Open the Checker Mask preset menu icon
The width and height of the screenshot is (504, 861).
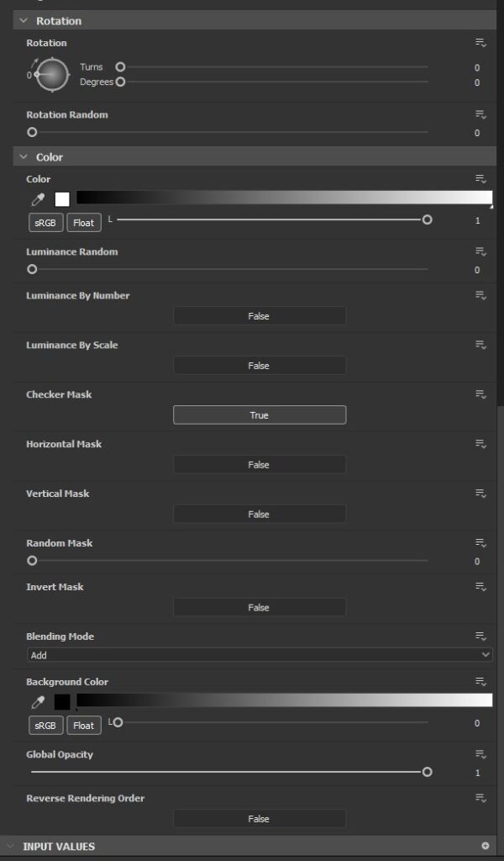481,395
